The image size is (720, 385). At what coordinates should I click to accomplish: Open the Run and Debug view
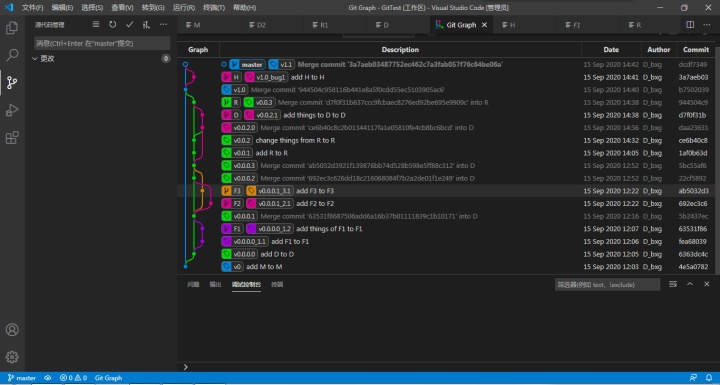click(x=12, y=110)
